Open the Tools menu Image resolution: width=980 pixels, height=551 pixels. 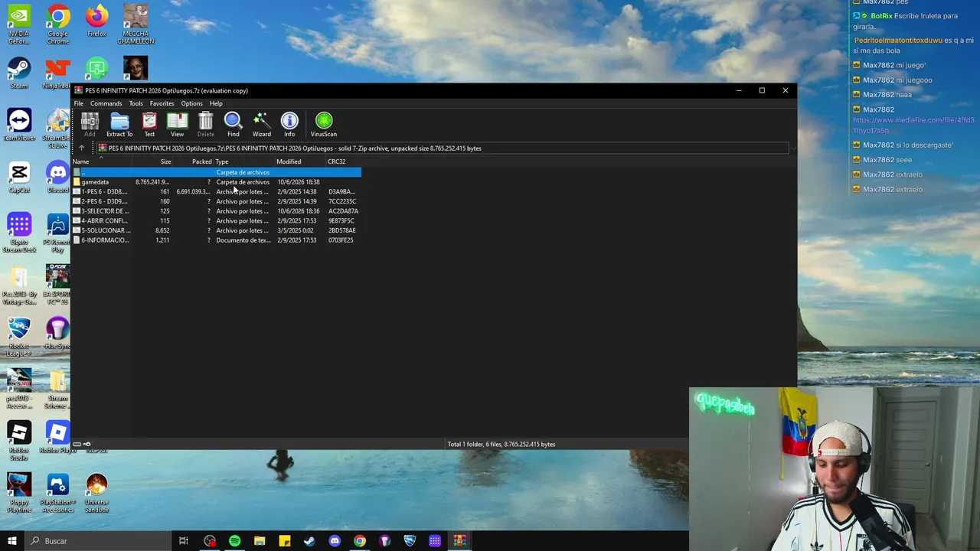(136, 103)
